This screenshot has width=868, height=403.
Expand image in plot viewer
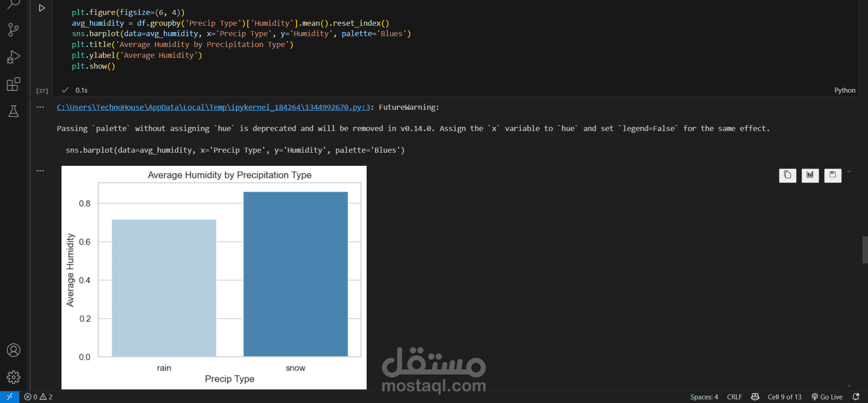pyautogui.click(x=810, y=175)
